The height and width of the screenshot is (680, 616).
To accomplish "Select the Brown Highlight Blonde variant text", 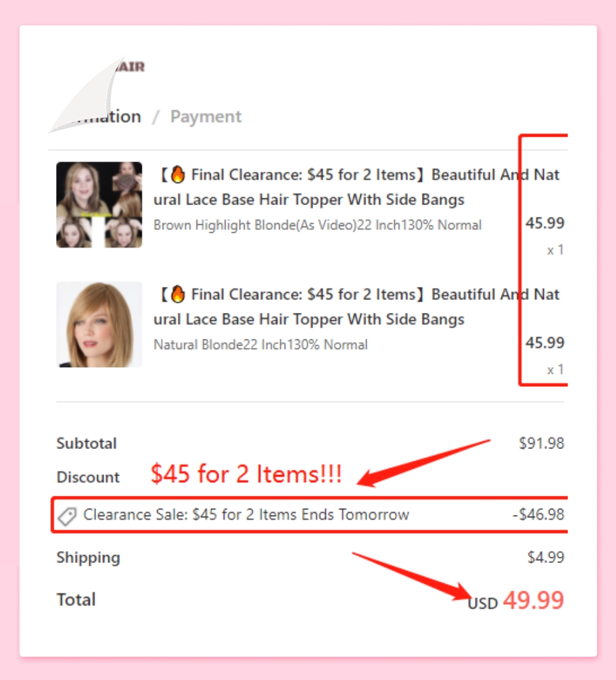I will pos(317,225).
